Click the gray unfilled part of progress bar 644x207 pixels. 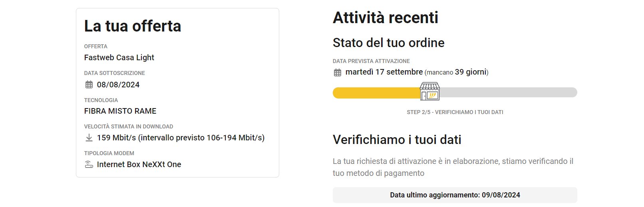click(x=508, y=93)
